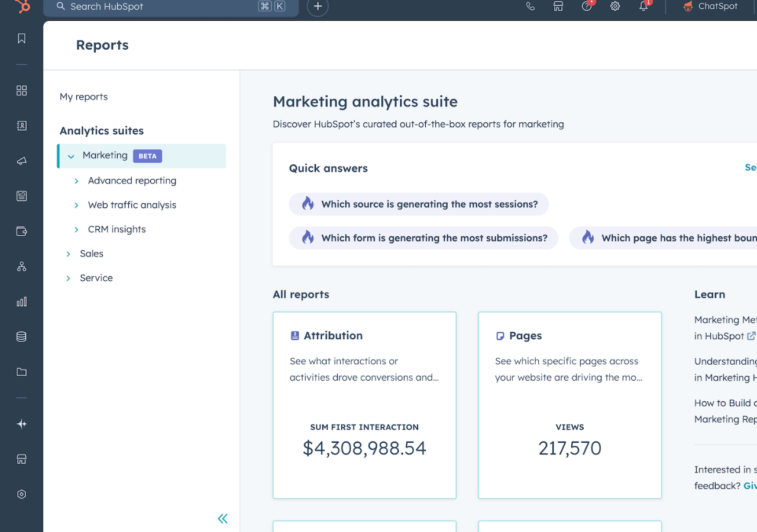Click inside the Search HubSpot field
757x532 pixels.
[x=171, y=7]
